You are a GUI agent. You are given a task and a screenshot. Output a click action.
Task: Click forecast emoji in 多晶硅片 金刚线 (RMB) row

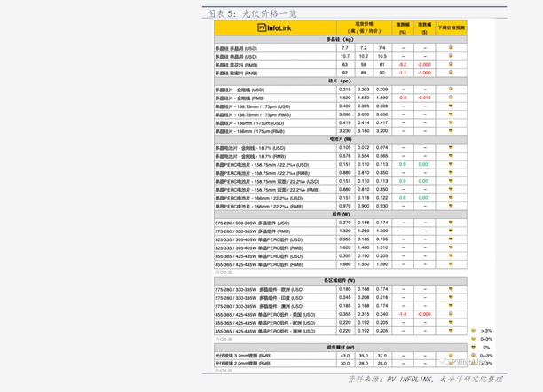click(451, 98)
